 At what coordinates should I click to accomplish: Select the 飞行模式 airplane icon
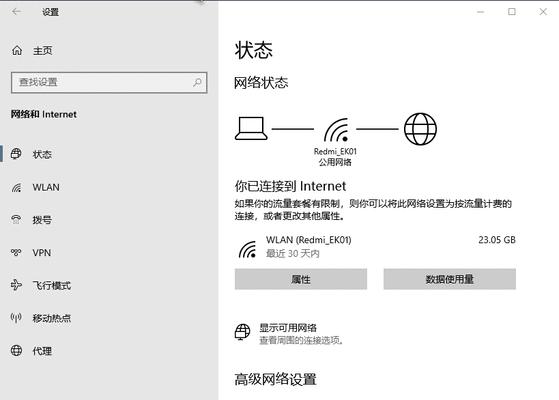coord(16,285)
